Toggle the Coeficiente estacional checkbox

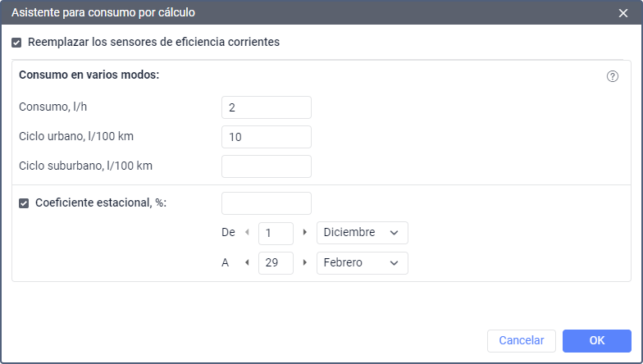24,203
